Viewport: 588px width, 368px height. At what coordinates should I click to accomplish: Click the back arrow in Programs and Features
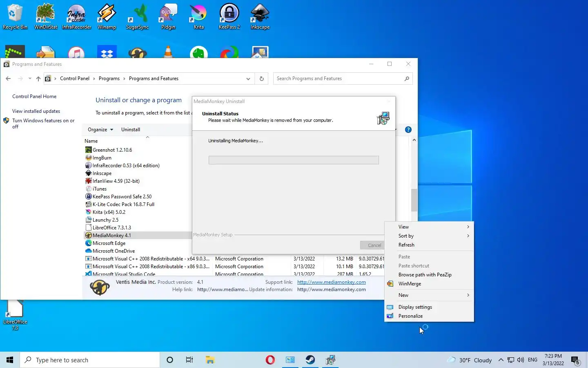[x=8, y=79]
